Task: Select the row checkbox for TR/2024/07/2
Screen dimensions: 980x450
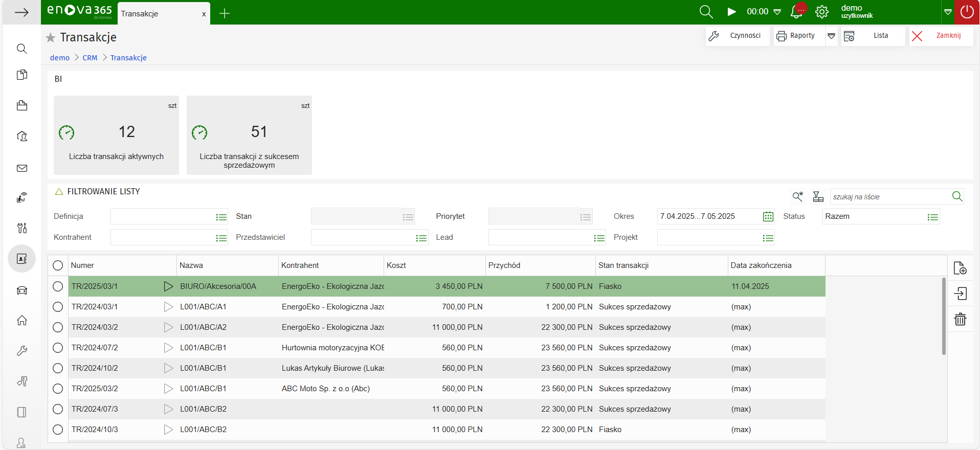Action: (x=58, y=348)
